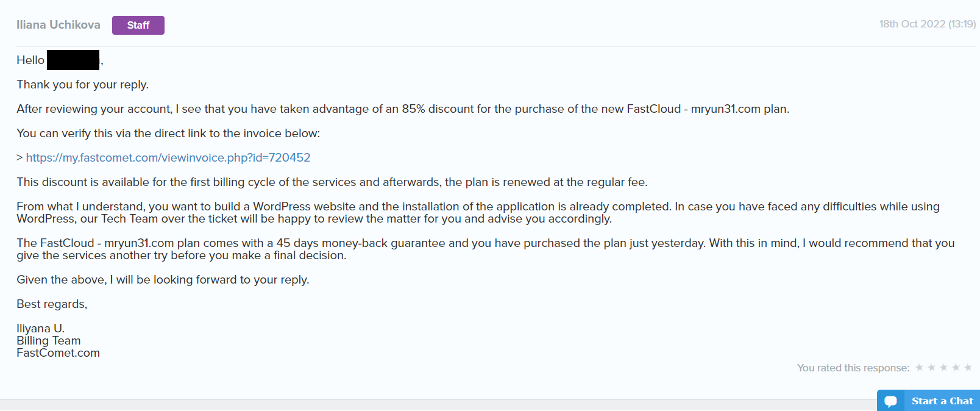Click the 'Thank you for your reply' line
This screenshot has width=980, height=411.
(x=83, y=85)
